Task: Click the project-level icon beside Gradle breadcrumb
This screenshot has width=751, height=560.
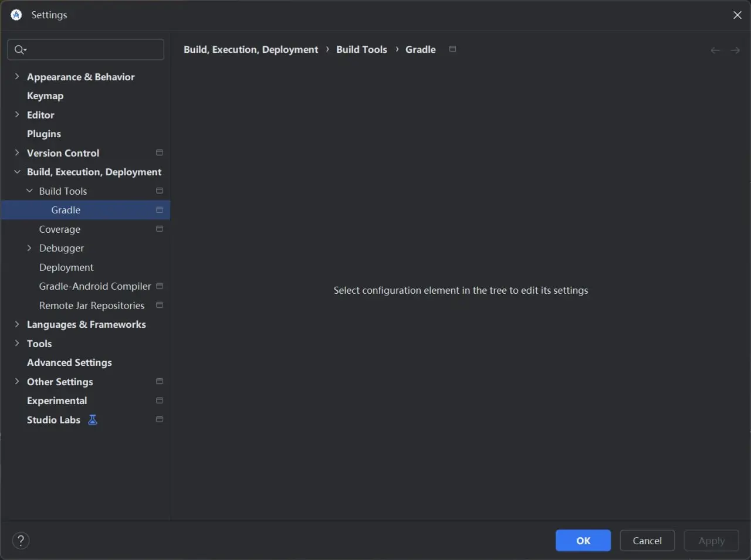Action: click(x=452, y=49)
